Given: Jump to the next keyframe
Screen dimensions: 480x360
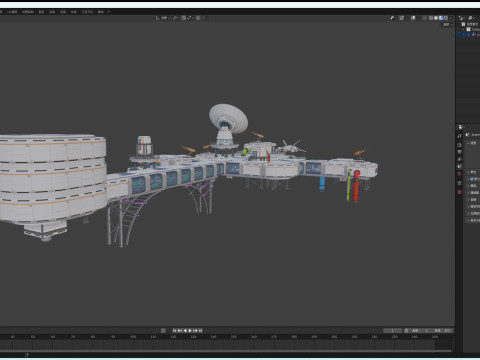Looking at the screenshot, I should click(x=195, y=330).
